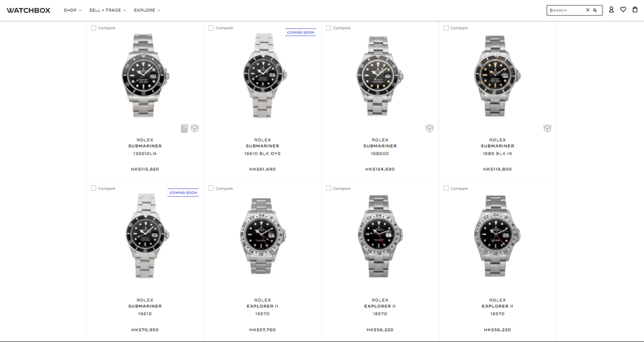The height and width of the screenshot is (342, 644).
Task: Open the Submariner 1680 BLK IX watch image
Action: click(x=497, y=75)
